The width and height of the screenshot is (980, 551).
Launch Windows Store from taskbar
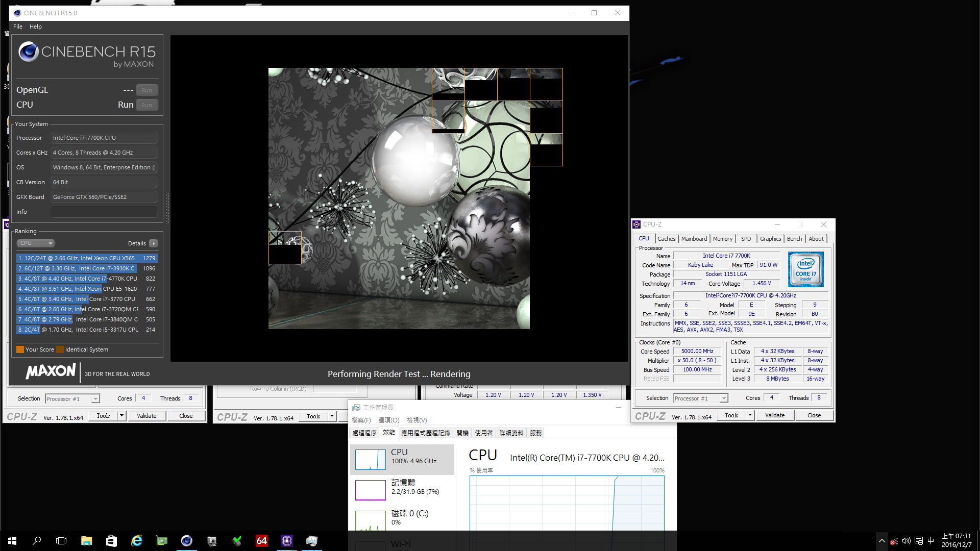[111, 541]
